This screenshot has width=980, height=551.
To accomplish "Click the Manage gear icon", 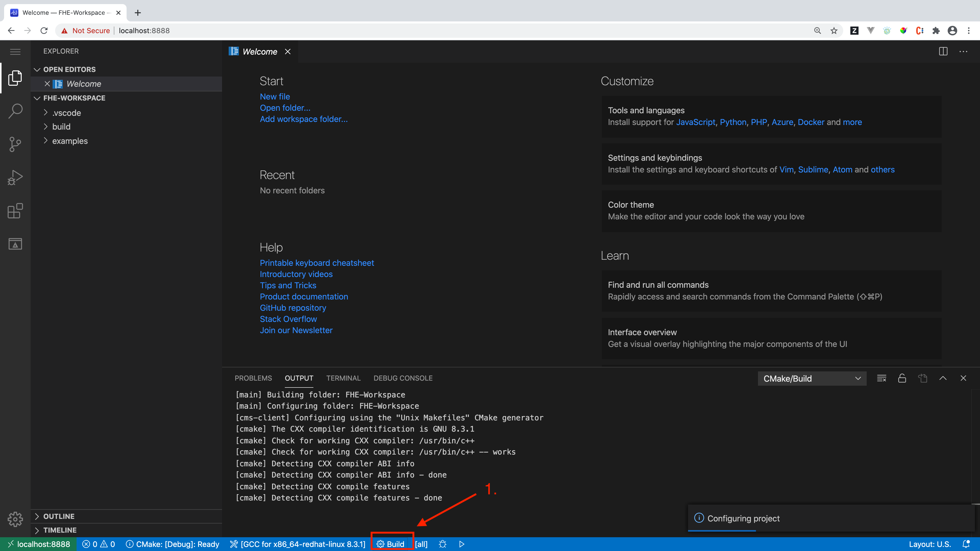I will tap(15, 519).
